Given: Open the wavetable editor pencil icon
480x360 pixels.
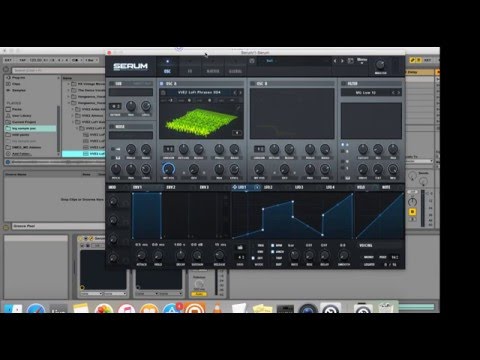Looking at the screenshot, I should pos(238,108).
